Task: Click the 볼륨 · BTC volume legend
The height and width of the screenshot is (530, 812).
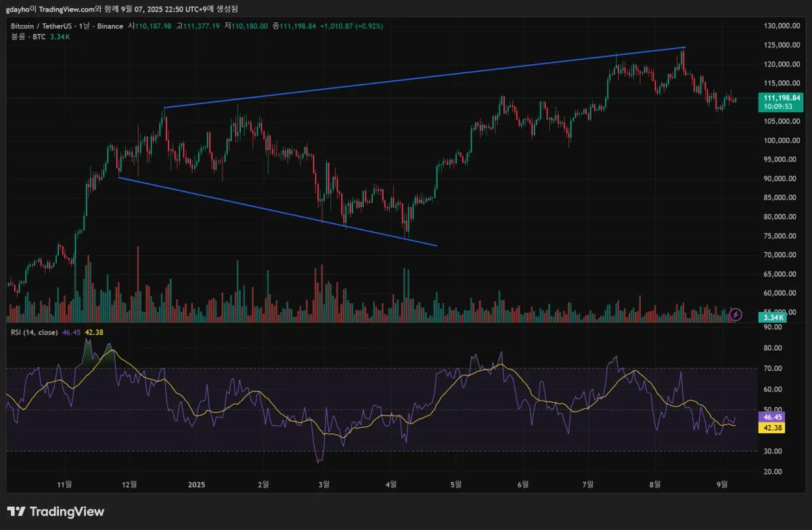Action: tap(28, 37)
